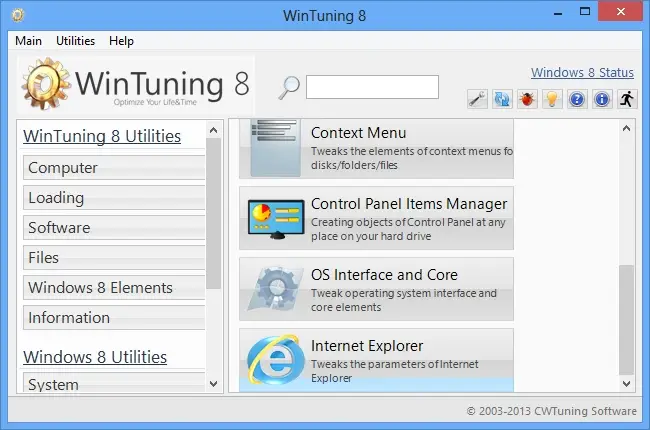Click the Internet Explorer logo icon
The image size is (650, 430).
coord(275,360)
